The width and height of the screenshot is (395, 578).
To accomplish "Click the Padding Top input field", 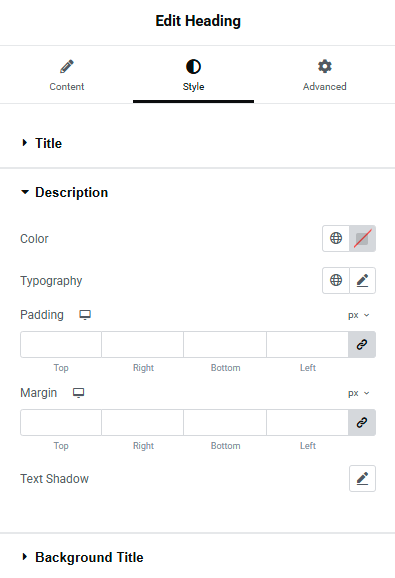I will click(61, 344).
